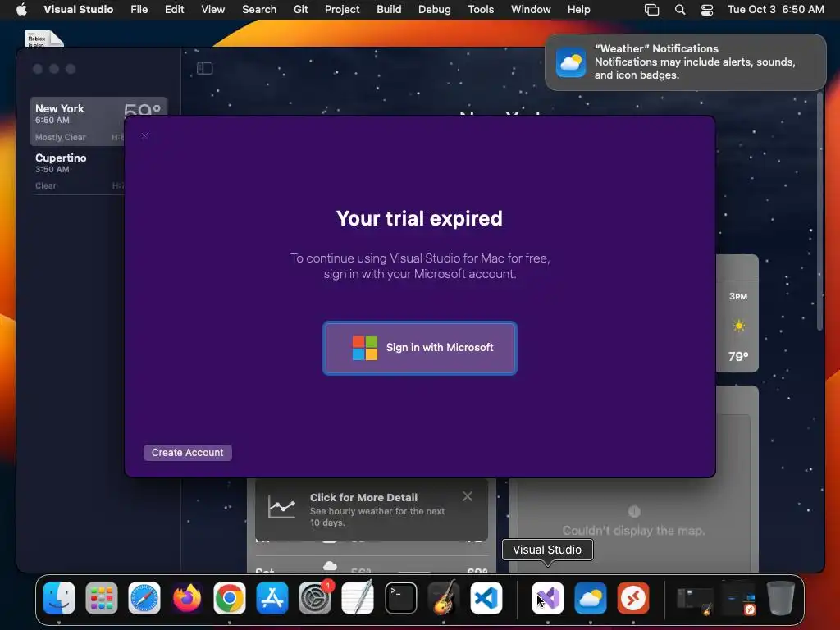Image resolution: width=840 pixels, height=630 pixels.
Task: Open the Build menu
Action: (x=389, y=9)
